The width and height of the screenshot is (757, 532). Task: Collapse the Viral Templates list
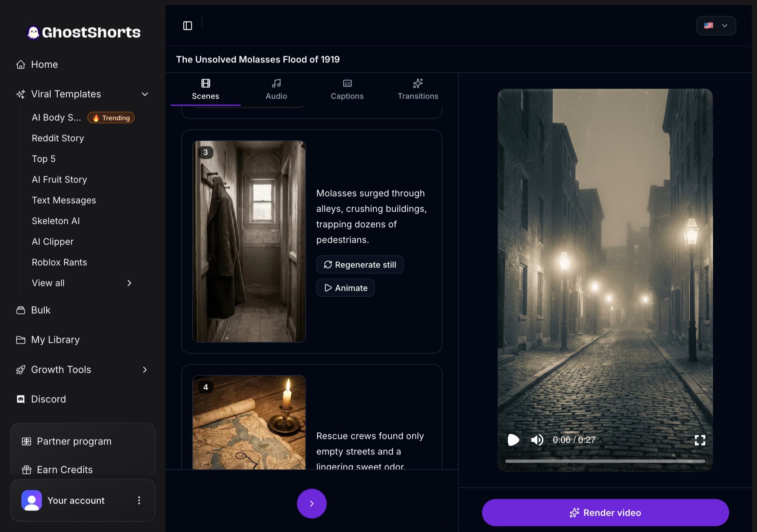coord(145,94)
